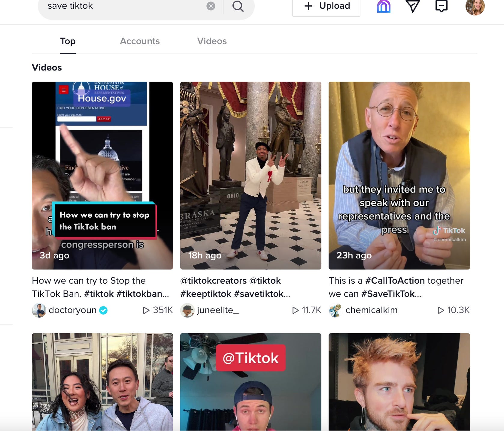Viewport: 504px width, 431px height.
Task: Click the #CallToAction hashtag
Action: coord(395,281)
